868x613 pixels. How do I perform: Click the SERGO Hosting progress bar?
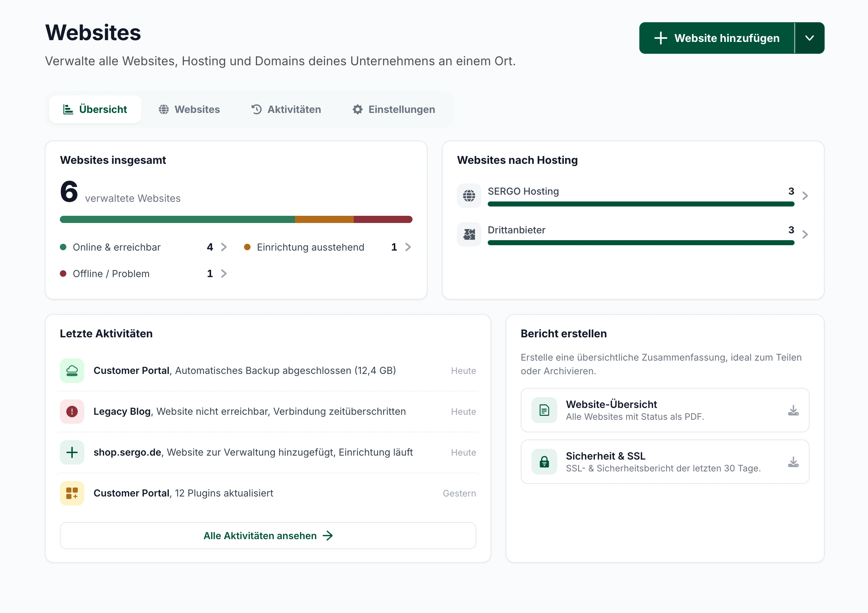pyautogui.click(x=641, y=204)
